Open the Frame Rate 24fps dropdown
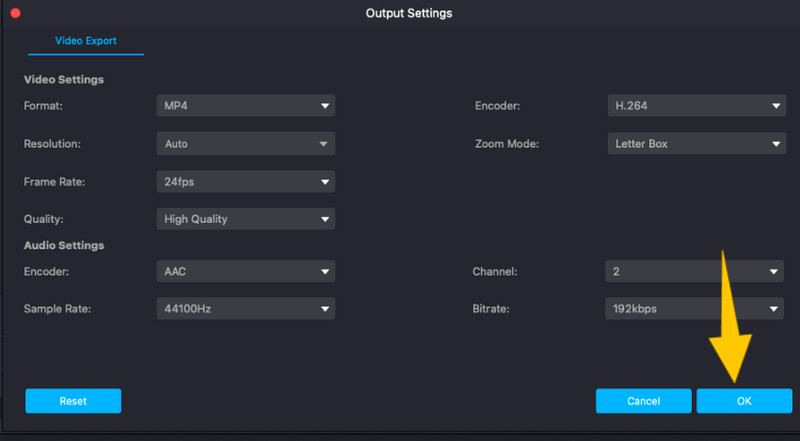 click(245, 182)
